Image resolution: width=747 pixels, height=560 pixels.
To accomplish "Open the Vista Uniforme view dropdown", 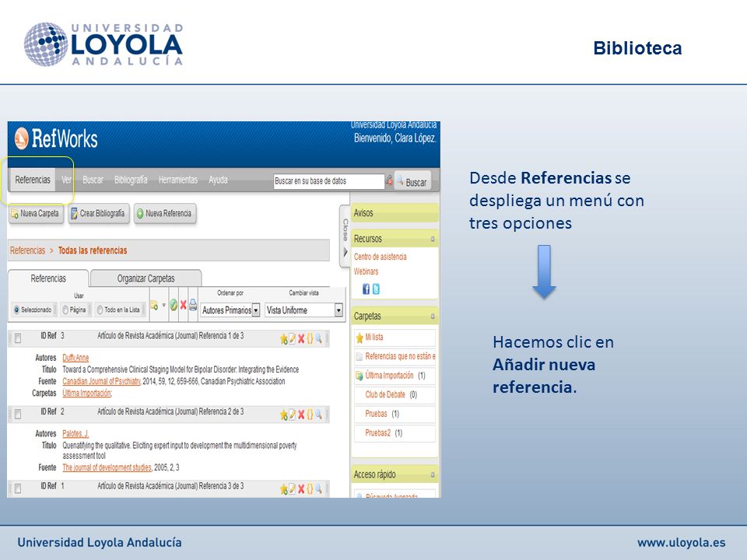I will 304,310.
